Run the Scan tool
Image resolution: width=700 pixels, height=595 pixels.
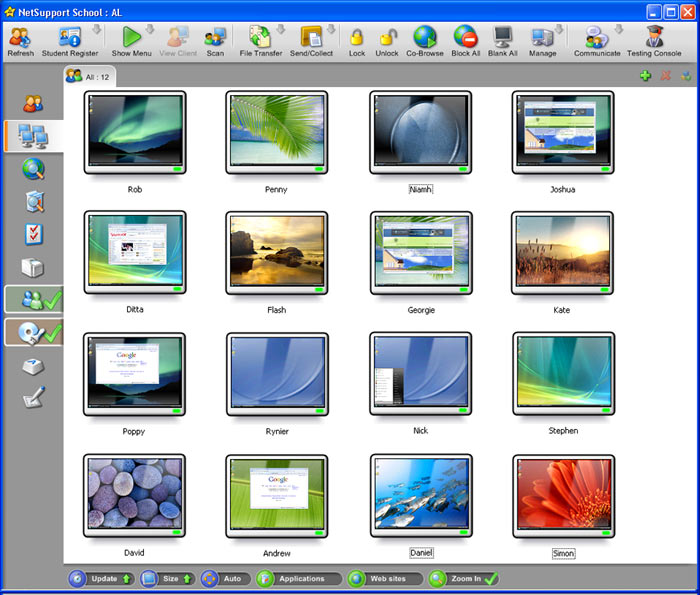pos(215,42)
